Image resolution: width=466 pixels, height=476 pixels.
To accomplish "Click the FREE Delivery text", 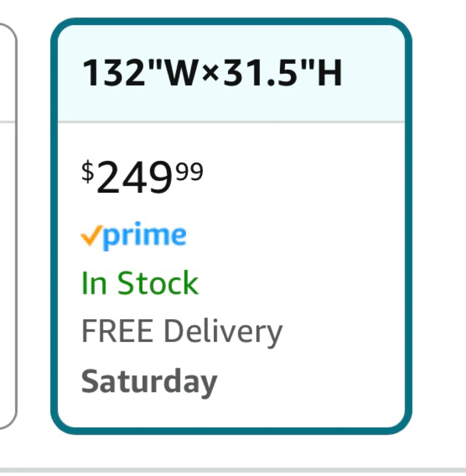I will (182, 332).
